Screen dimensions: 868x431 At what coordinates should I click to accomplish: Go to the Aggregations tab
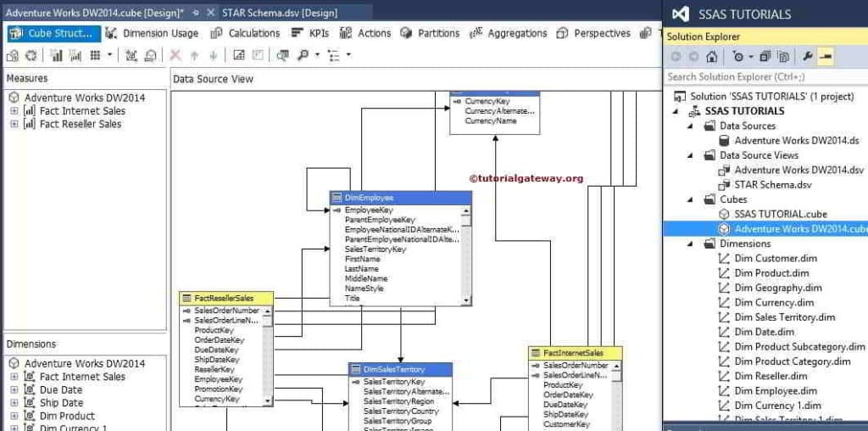point(509,33)
